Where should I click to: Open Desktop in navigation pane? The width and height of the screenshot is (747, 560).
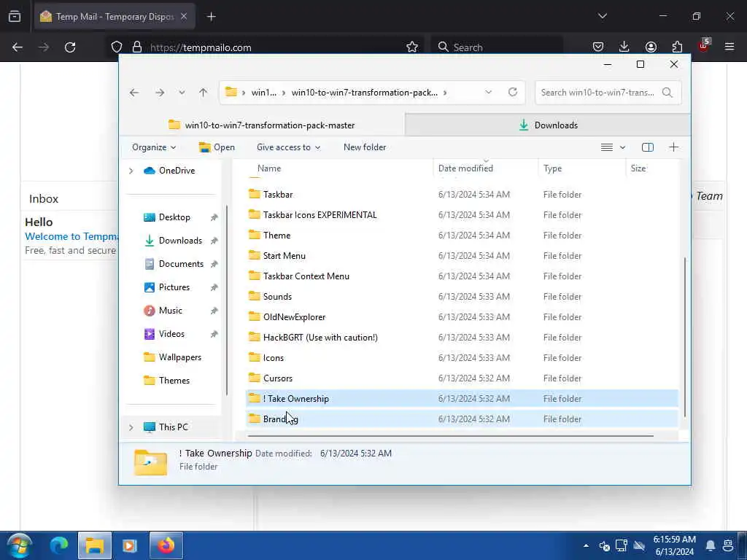(167, 217)
